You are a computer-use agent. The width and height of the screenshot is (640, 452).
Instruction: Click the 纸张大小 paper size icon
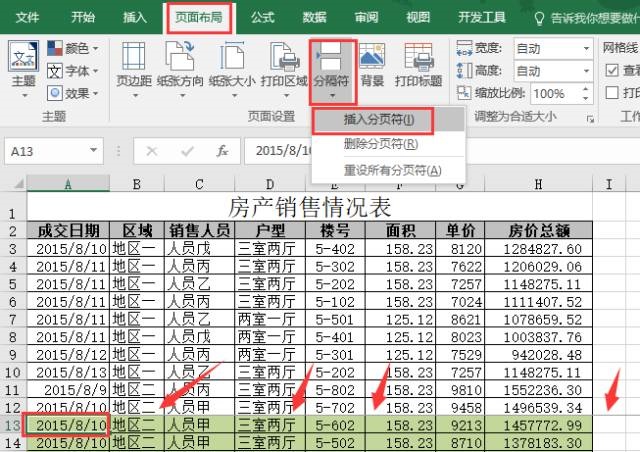[x=232, y=56]
